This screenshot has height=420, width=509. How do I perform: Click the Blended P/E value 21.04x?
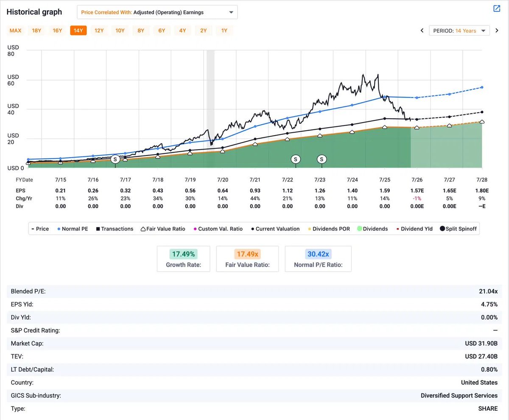click(x=488, y=291)
